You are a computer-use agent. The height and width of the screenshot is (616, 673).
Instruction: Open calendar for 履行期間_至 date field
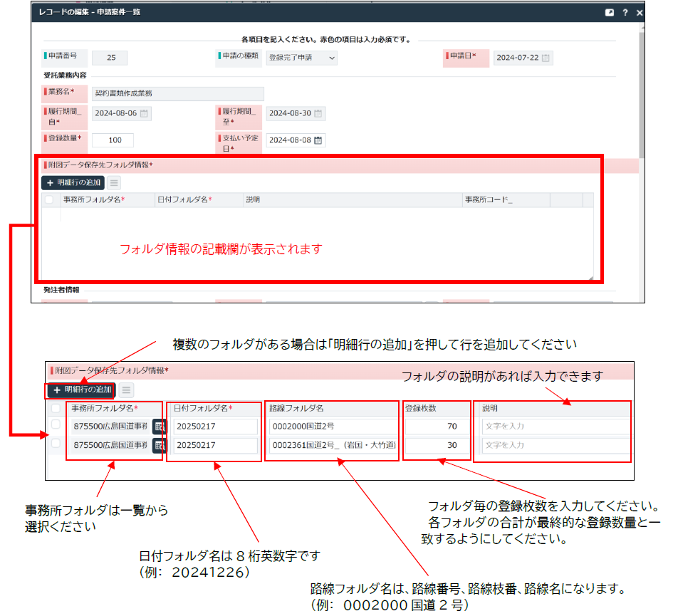point(318,113)
